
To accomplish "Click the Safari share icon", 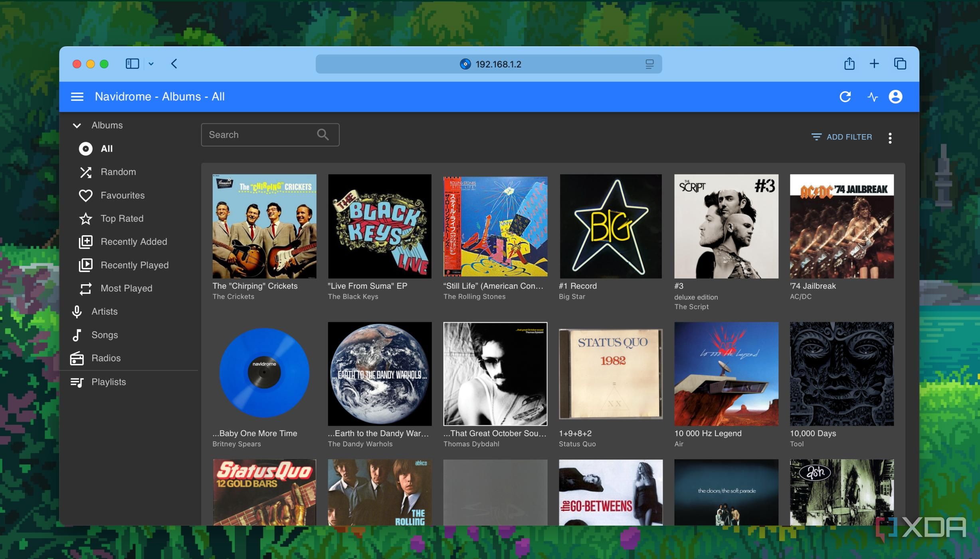I will [x=849, y=63].
